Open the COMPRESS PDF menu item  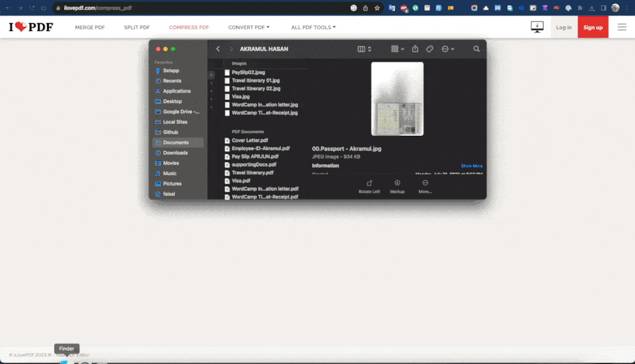189,28
